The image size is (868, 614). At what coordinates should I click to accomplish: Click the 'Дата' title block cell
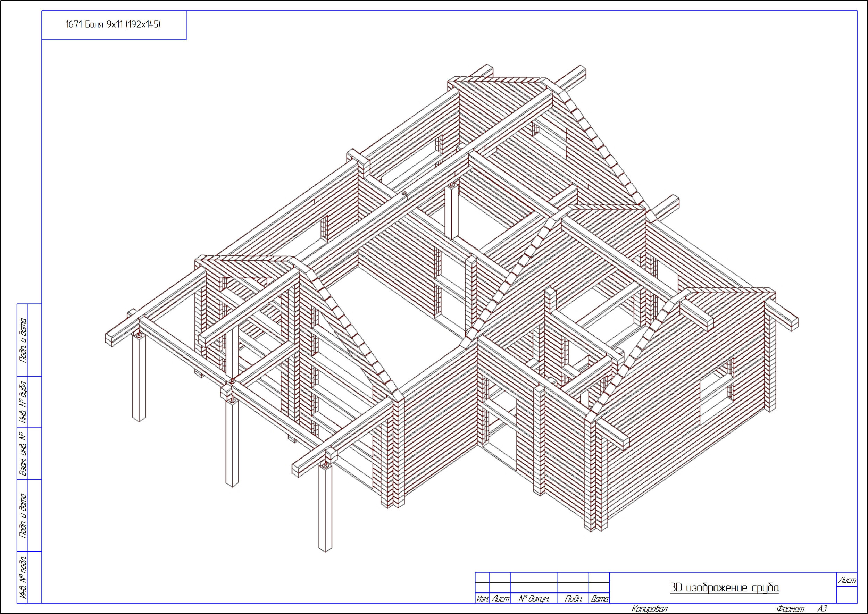[x=599, y=599]
